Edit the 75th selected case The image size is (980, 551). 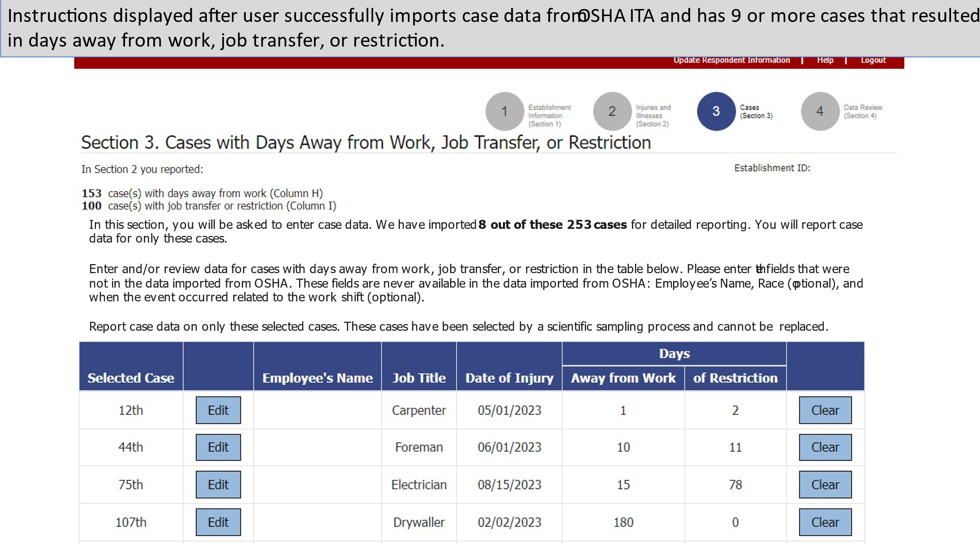[x=218, y=484]
